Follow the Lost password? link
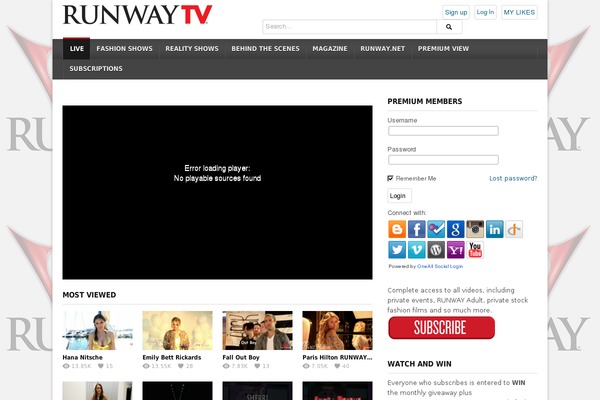Image resolution: width=600 pixels, height=400 pixels. tap(513, 178)
